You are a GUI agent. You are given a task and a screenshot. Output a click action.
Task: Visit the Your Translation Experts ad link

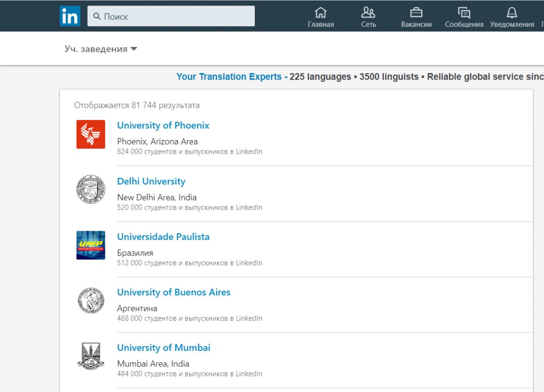(x=229, y=77)
